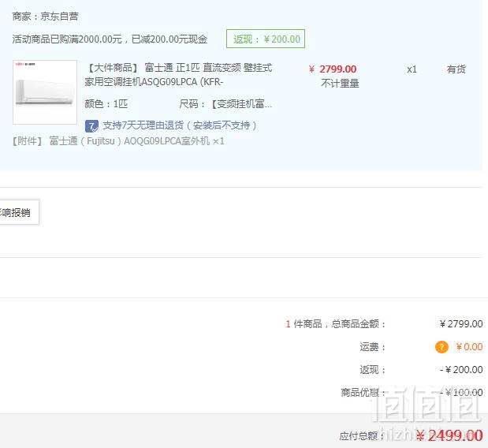Select the red item price ¥2799.00
The image size is (488, 448).
(333, 69)
